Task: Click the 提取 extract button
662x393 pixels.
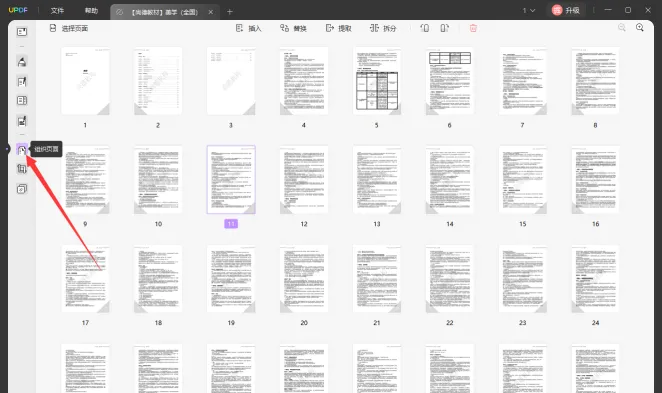Action: [339, 28]
